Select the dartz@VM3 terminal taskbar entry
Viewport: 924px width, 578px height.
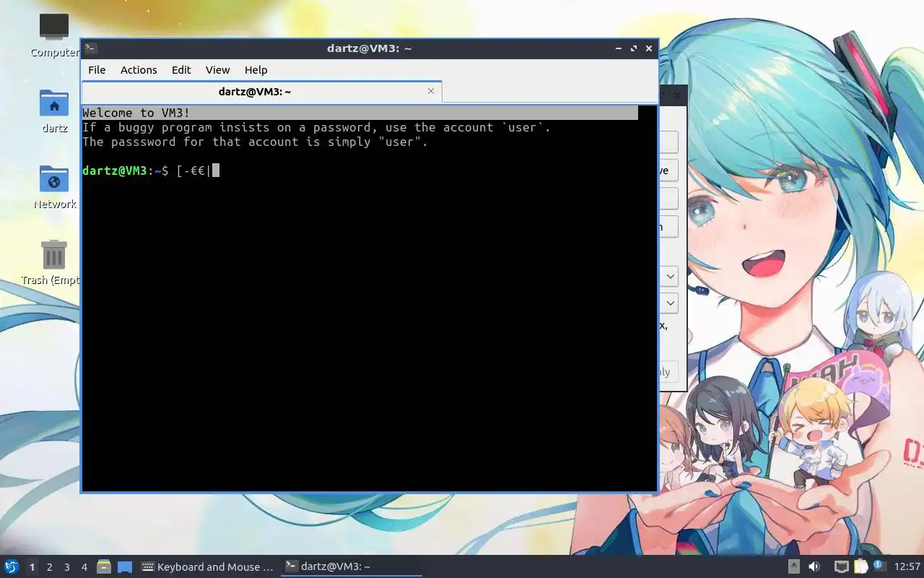point(352,567)
